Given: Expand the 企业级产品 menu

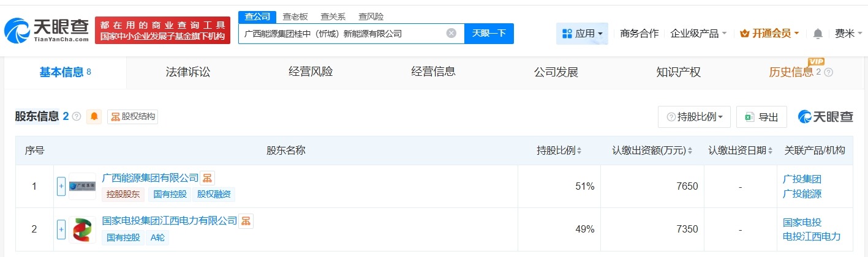Looking at the screenshot, I should 698,34.
